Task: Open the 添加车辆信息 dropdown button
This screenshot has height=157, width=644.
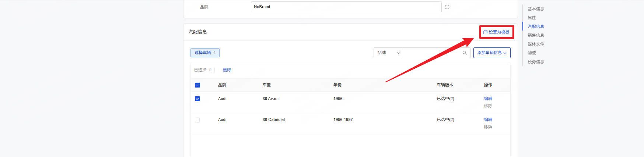Action: pos(492,53)
